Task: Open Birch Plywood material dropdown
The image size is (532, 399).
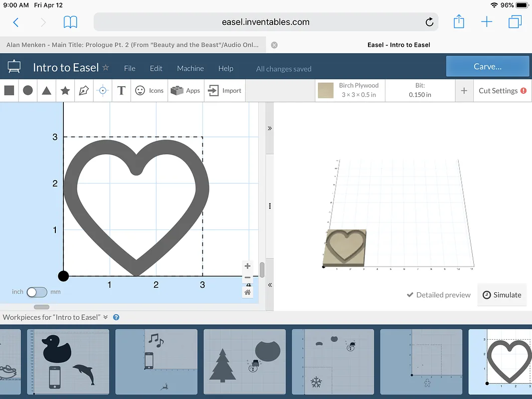Action: pos(358,90)
